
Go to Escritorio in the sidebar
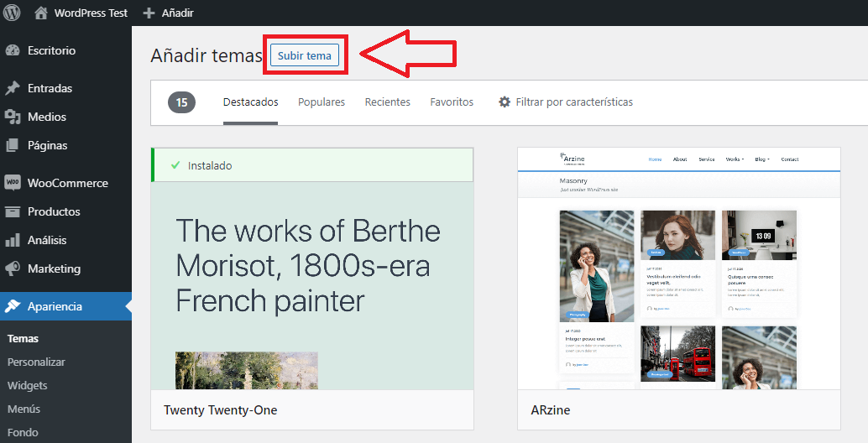click(51, 50)
